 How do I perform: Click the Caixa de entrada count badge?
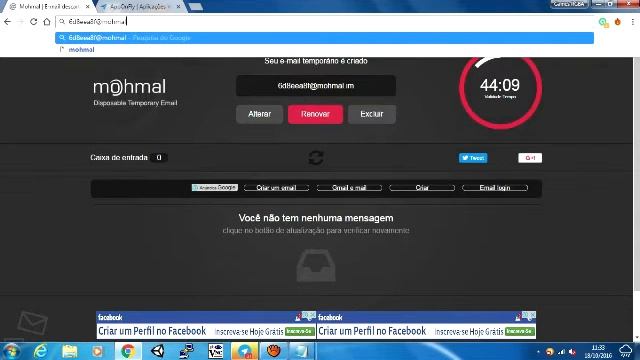pos(159,158)
